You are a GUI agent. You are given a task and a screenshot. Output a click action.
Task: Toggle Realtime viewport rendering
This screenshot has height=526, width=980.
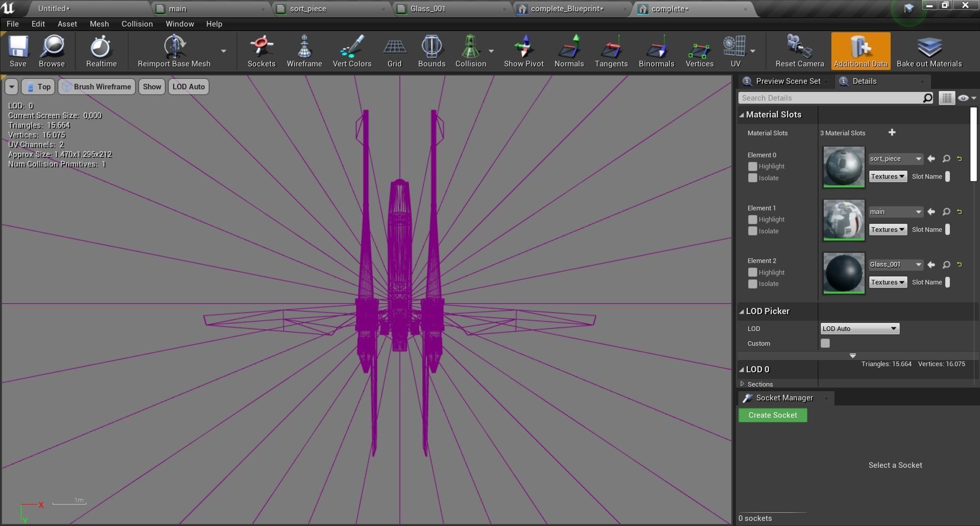(101, 51)
